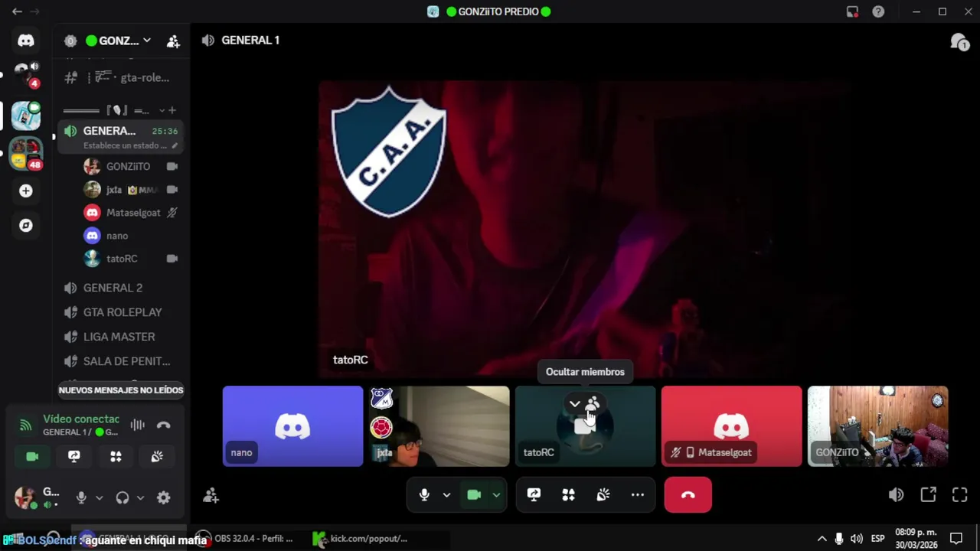Turn off camera in the voice status panel
The width and height of the screenshot is (980, 551).
[x=32, y=456]
